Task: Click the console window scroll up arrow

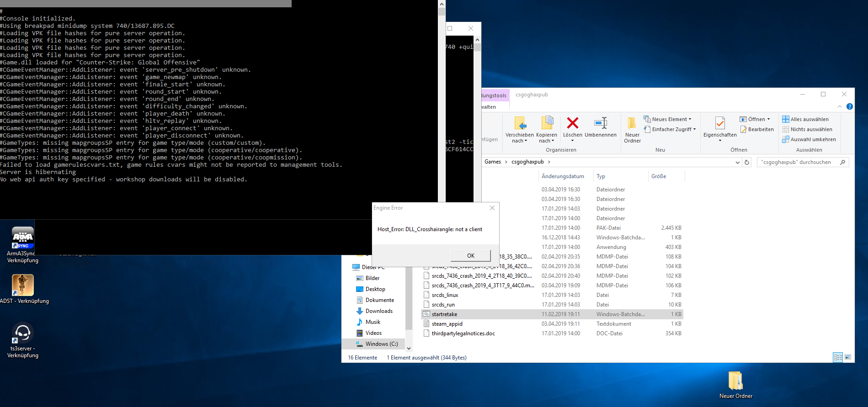Action: [x=442, y=4]
